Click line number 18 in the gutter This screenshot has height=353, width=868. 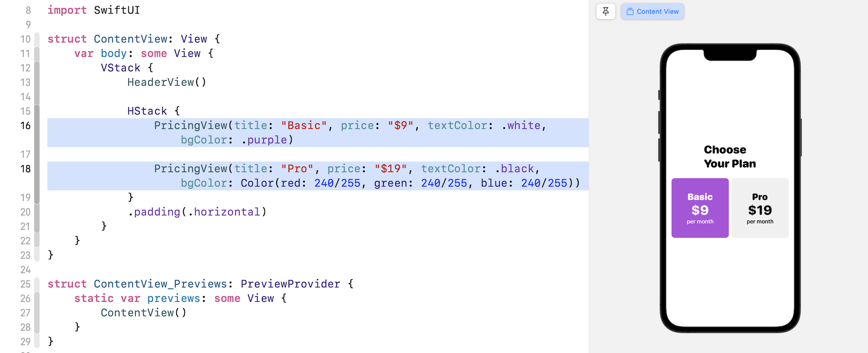25,169
